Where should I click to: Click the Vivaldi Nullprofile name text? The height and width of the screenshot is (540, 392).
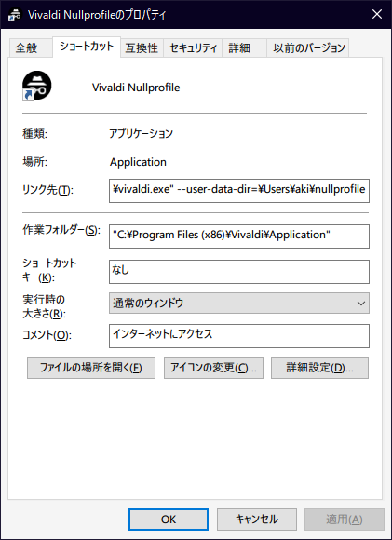tap(136, 88)
